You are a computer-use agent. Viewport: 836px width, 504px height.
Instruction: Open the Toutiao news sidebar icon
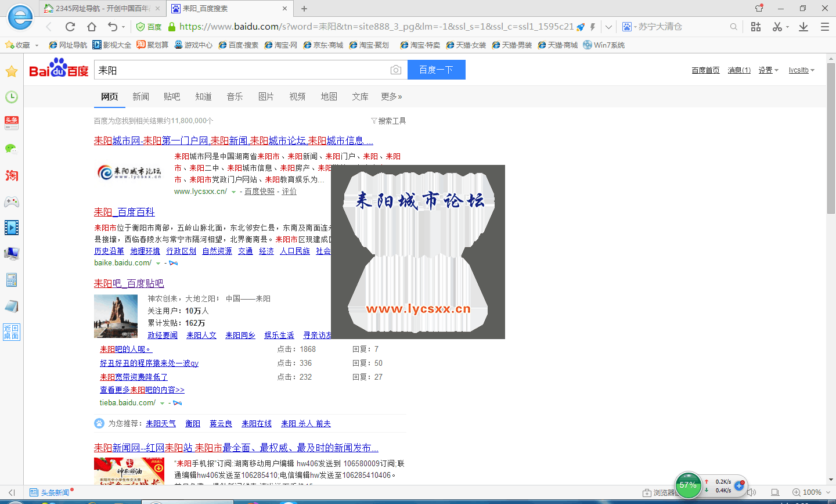(12, 123)
